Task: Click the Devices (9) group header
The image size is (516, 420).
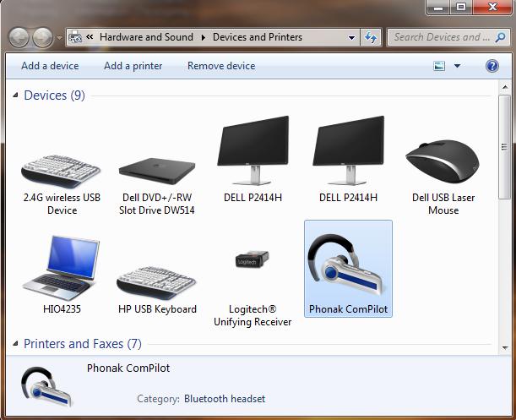Action: click(x=54, y=95)
